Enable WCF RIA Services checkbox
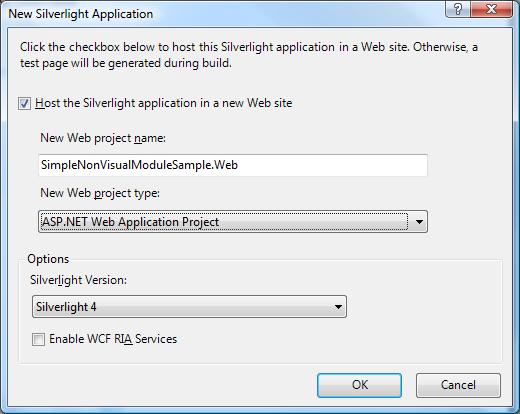Image resolution: width=520 pixels, height=414 pixels. 38,339
